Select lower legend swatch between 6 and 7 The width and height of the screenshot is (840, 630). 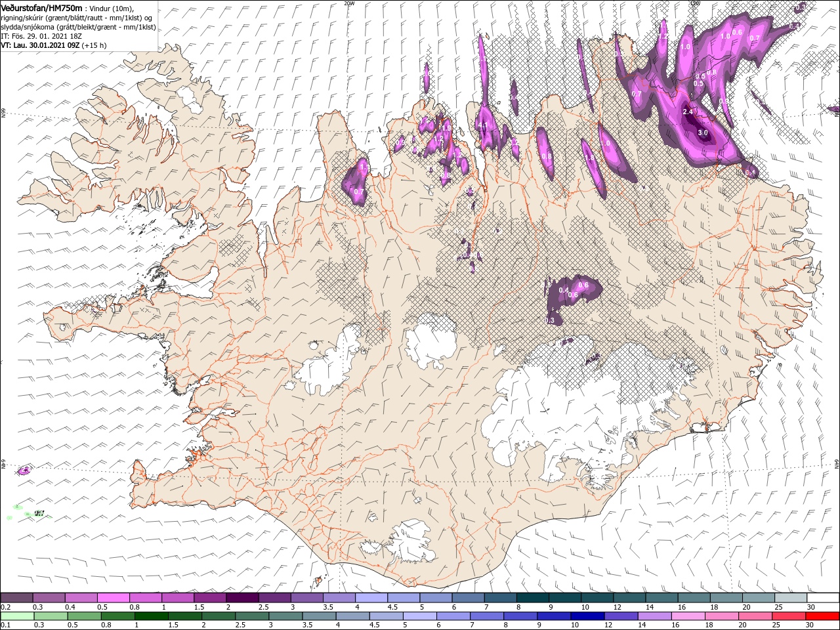pos(453,616)
